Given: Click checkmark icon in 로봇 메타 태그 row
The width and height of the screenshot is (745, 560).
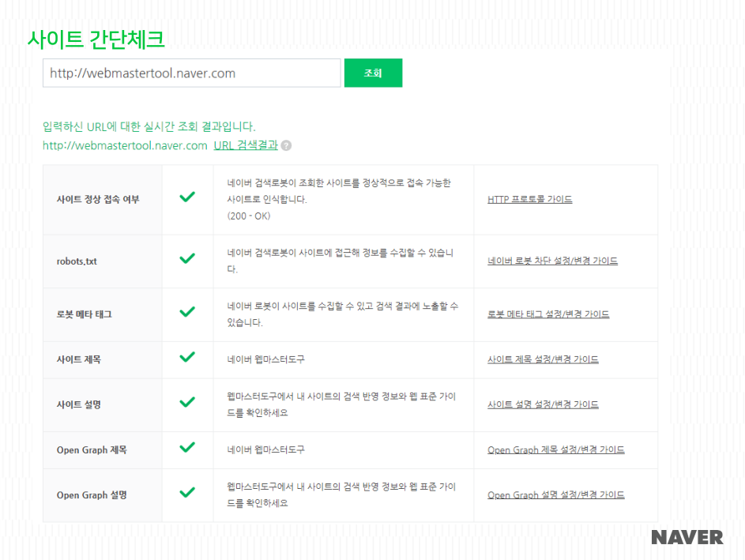Looking at the screenshot, I should (187, 311).
